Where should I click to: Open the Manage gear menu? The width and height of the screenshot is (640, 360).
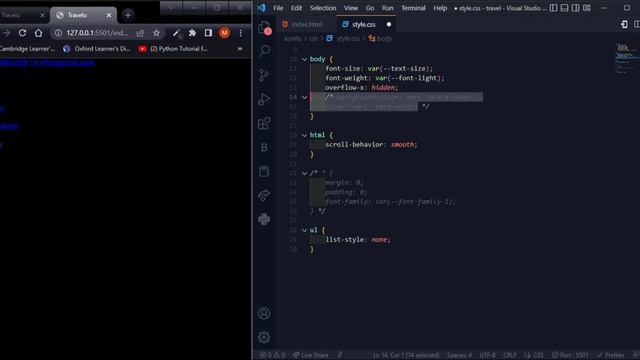pos(264,337)
